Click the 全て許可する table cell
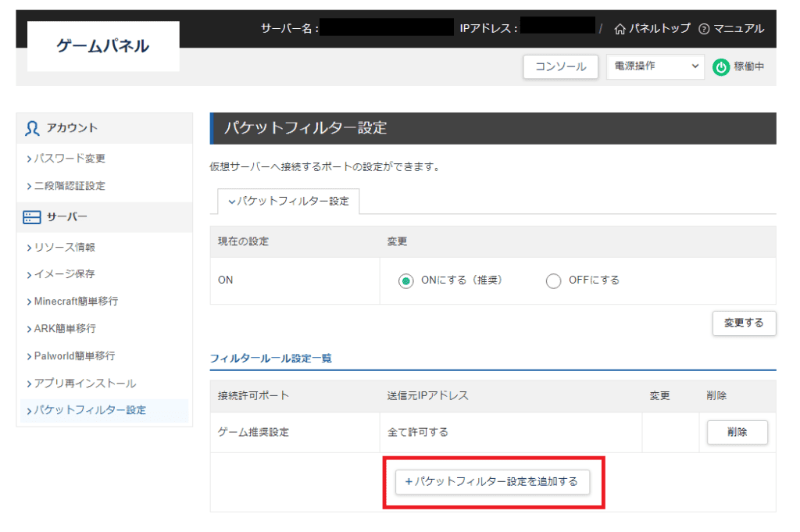The width and height of the screenshot is (800, 532). (511, 433)
